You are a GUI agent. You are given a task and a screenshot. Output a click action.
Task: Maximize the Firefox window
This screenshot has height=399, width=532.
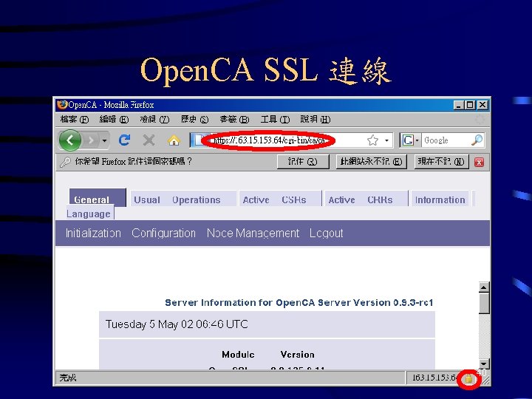click(x=470, y=105)
